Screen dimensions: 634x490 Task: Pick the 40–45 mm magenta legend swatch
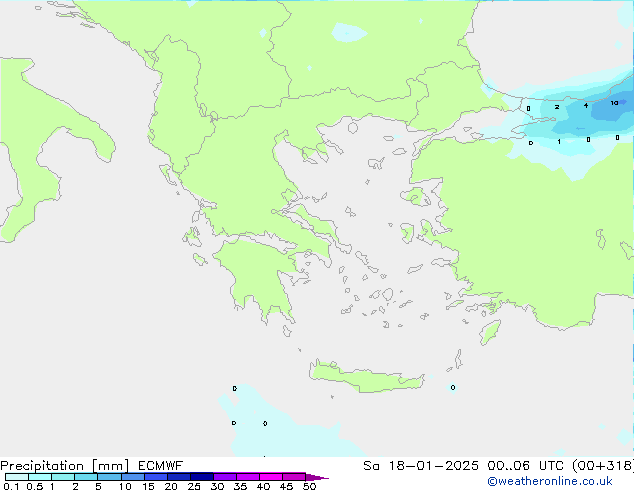271,477
